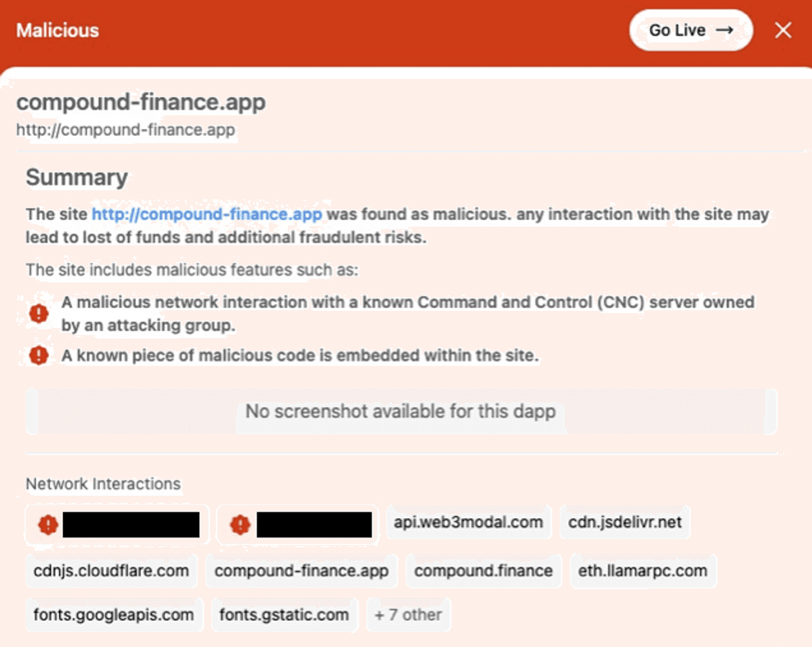Screen dimensions: 812x647
Task: Expand the + 7 other network interactions
Action: [408, 615]
